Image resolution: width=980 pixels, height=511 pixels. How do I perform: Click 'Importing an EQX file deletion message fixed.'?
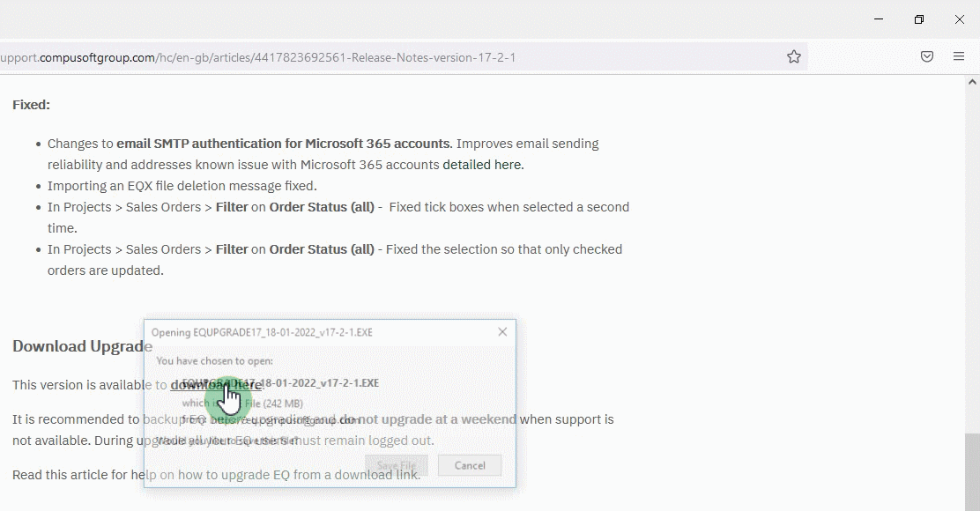182,186
